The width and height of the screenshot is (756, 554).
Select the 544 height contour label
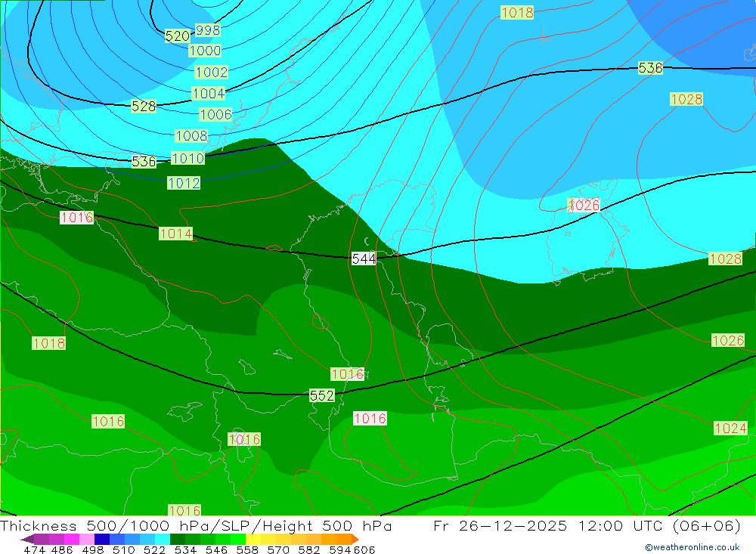pos(364,259)
